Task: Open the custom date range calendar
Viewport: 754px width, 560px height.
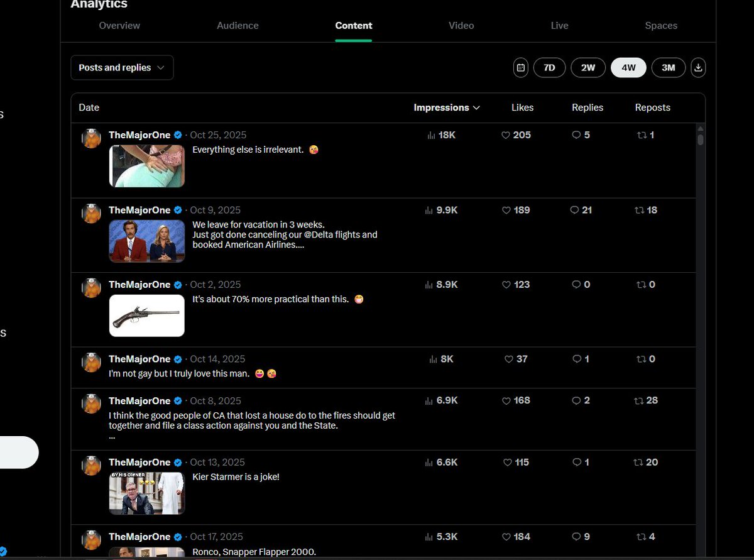Action: pyautogui.click(x=520, y=67)
